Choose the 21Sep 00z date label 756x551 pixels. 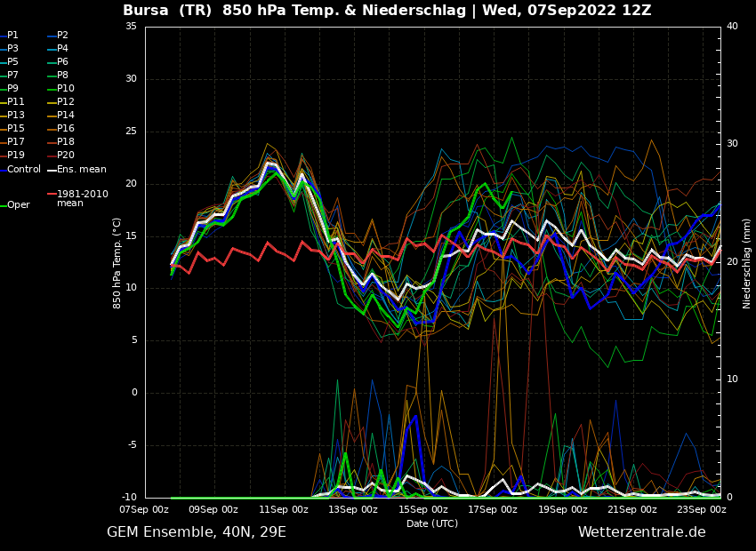pos(632,509)
